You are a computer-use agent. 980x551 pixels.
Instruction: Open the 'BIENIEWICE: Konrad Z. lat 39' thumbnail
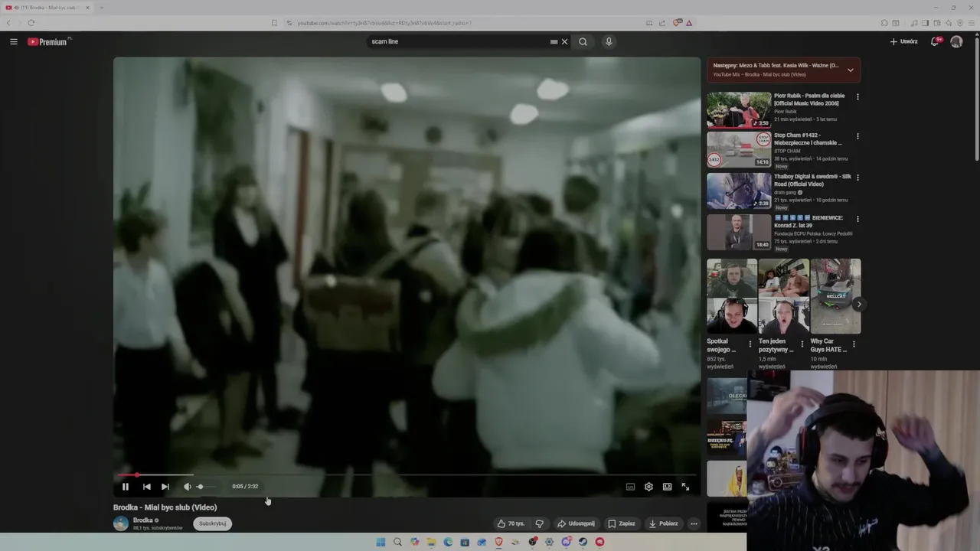(739, 233)
